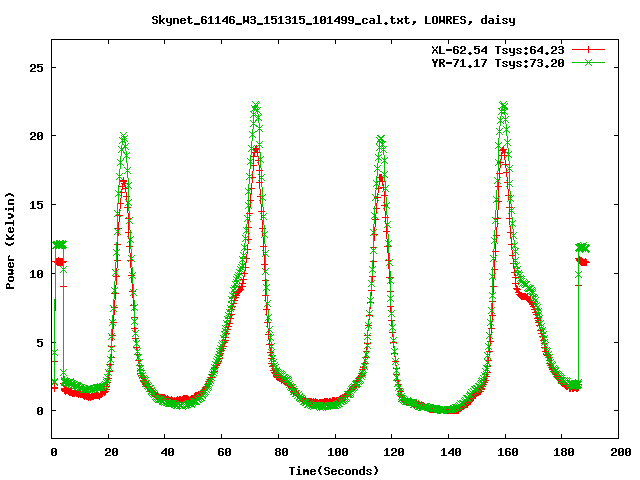This screenshot has height=480, width=640.
Task: Click the 160 tick label on x-axis
Action: [505, 452]
